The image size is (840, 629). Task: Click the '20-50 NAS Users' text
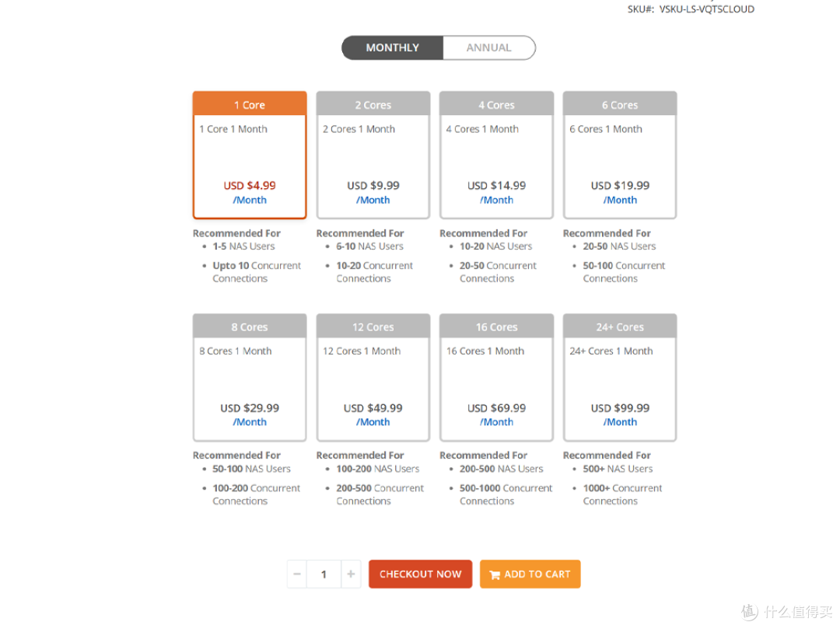pos(619,246)
